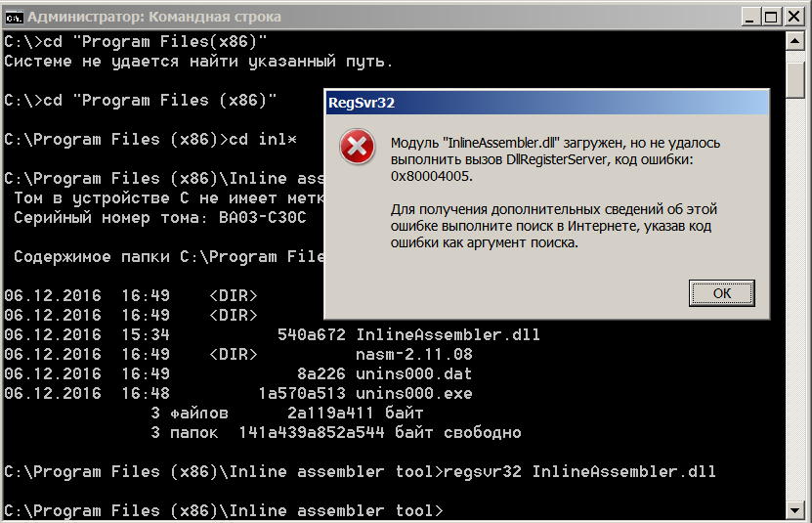Click the unins000.dat file entry
Image resolution: width=812 pixels, height=523 pixels.
414,374
